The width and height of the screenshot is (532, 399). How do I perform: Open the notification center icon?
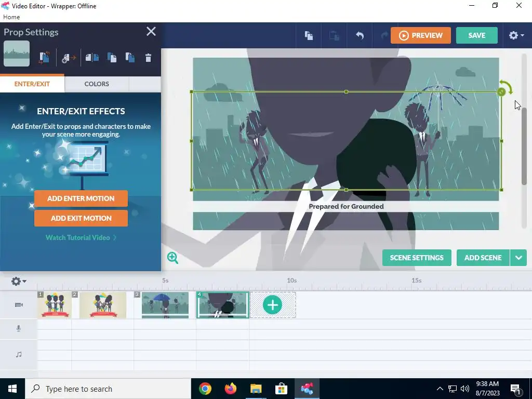516,389
